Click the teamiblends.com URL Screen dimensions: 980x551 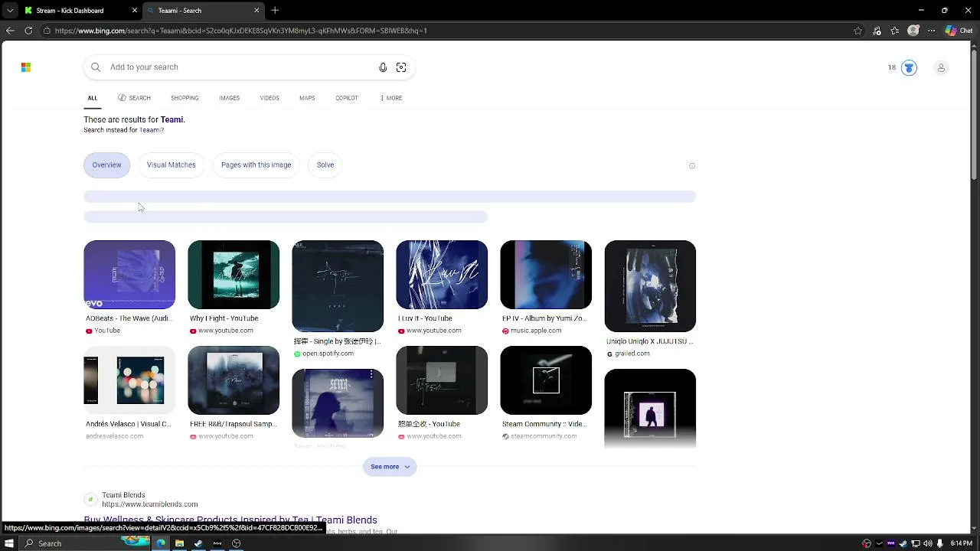[150, 504]
